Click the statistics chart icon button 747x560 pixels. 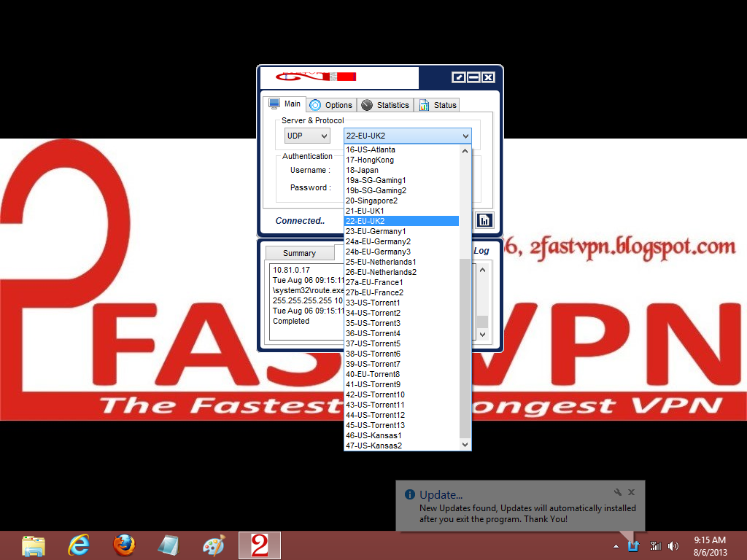484,220
